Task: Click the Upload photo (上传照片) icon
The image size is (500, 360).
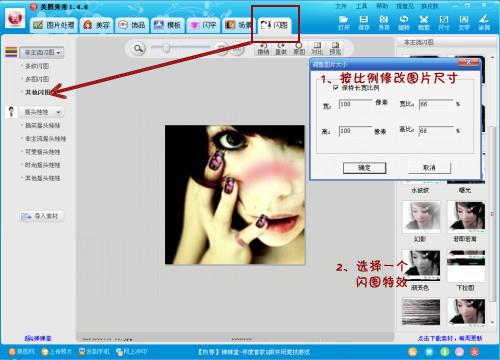Action: (x=45, y=351)
